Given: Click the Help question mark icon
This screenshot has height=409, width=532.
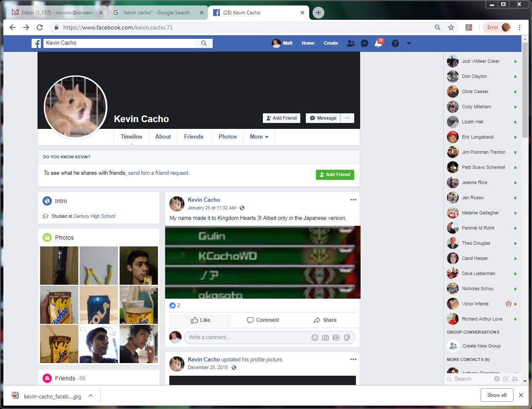Looking at the screenshot, I should 395,43.
